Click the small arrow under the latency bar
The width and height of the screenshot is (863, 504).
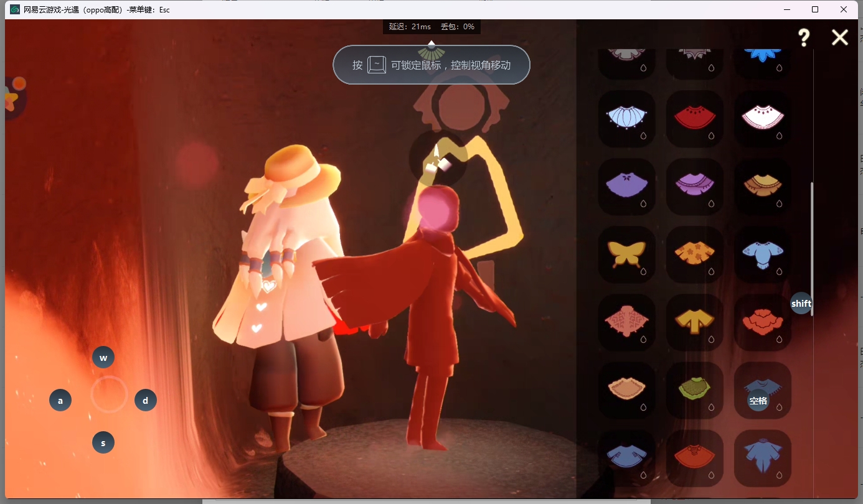point(431,42)
